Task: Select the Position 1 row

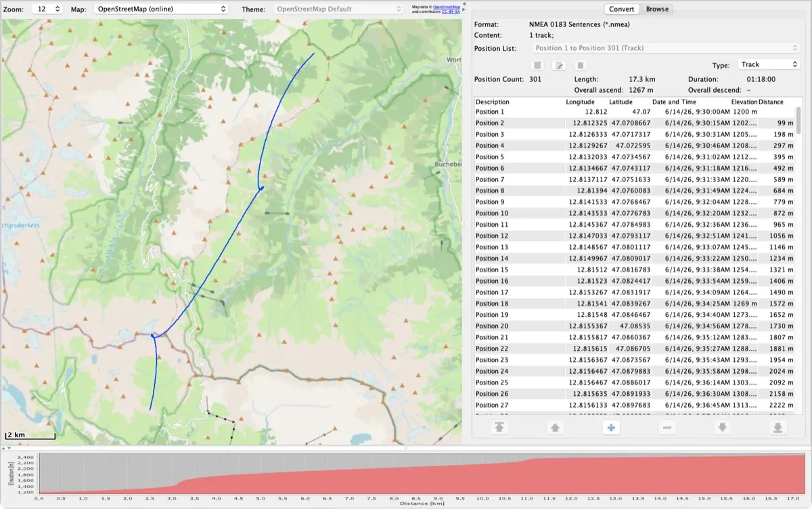Action: pyautogui.click(x=635, y=112)
